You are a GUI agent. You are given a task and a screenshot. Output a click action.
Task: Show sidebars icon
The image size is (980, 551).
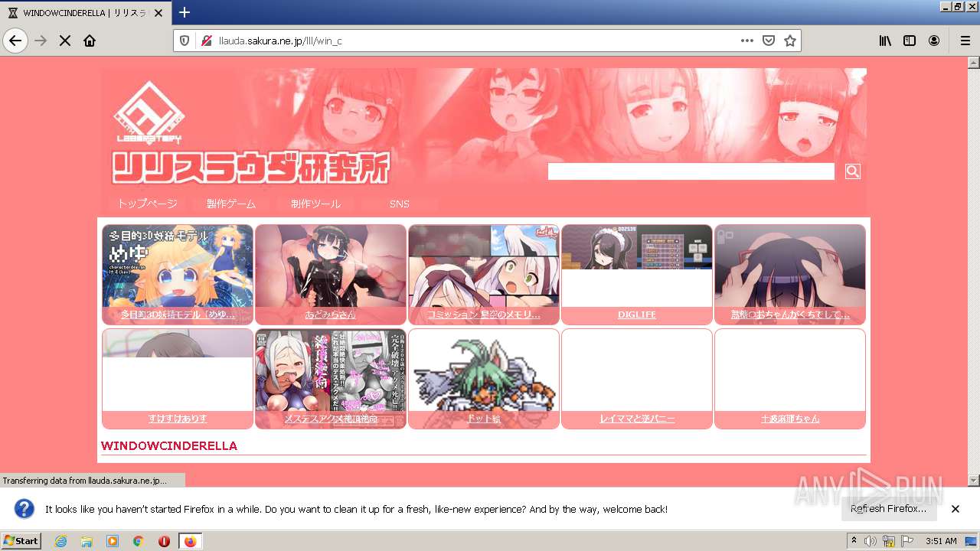click(910, 41)
